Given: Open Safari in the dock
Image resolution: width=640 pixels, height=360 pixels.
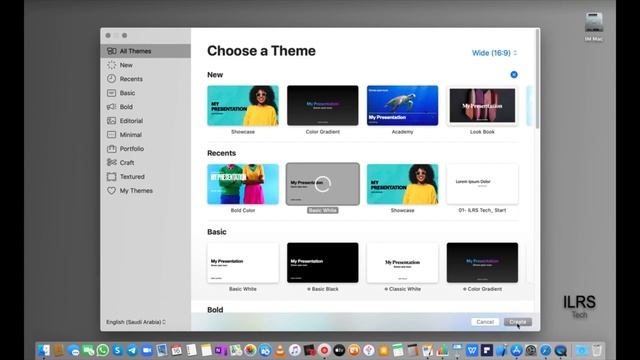Looking at the screenshot, I should (546, 350).
